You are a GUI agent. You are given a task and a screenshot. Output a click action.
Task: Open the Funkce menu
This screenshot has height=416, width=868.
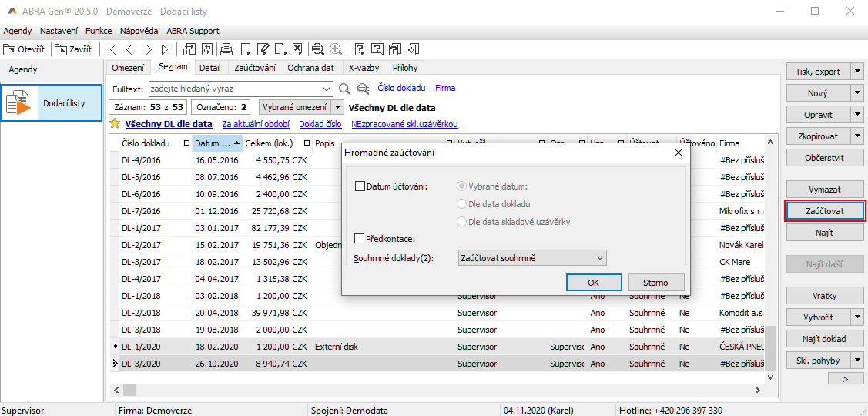tap(99, 31)
